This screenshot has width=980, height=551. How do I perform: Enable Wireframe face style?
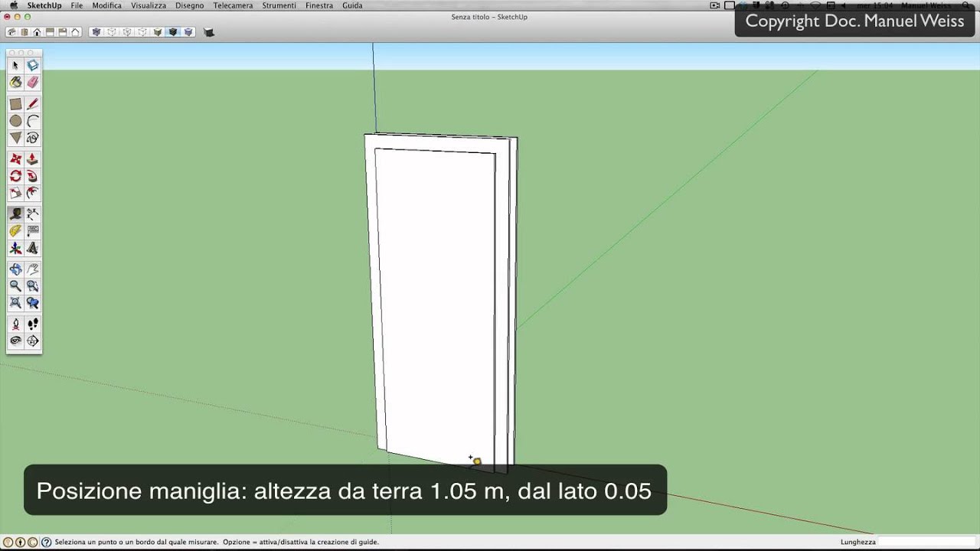pos(127,32)
